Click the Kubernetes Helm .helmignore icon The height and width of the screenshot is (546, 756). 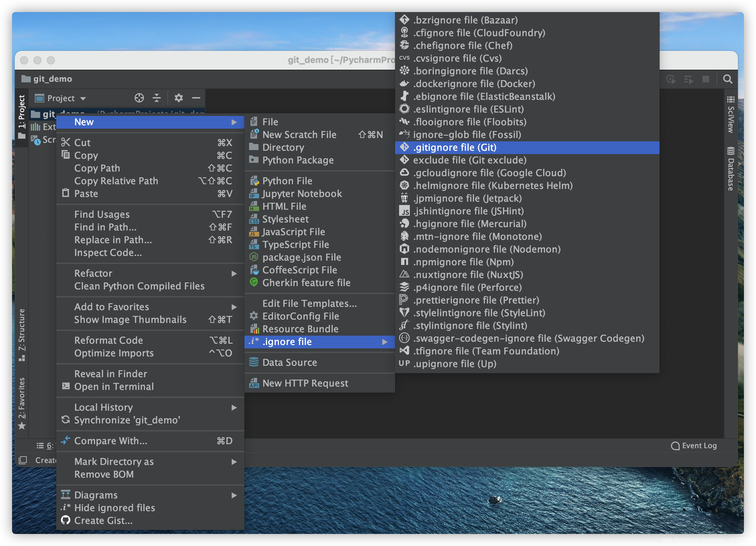404,186
